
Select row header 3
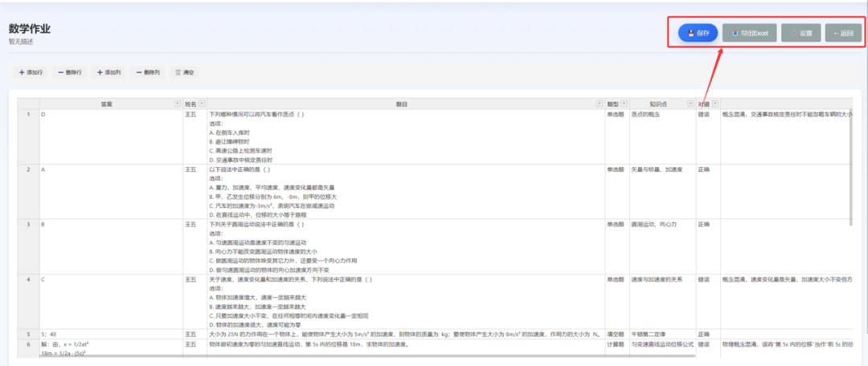click(28, 246)
